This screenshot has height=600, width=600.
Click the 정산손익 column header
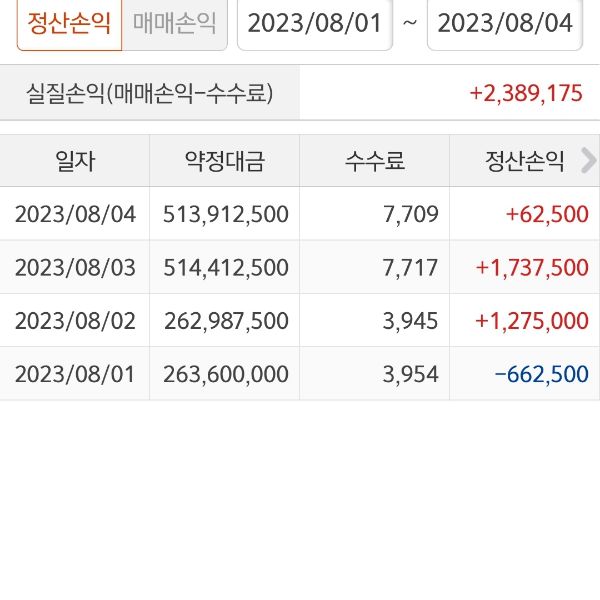pos(525,161)
